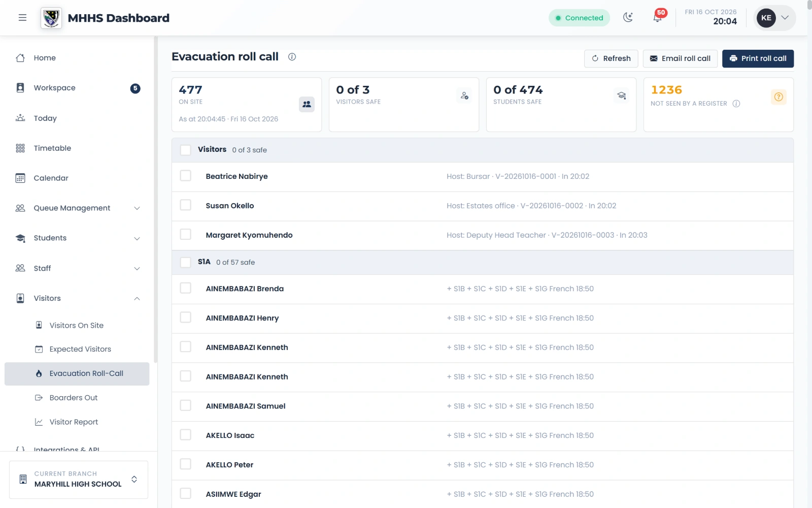This screenshot has width=812, height=508.
Task: Open the current branch selector
Action: point(79,480)
